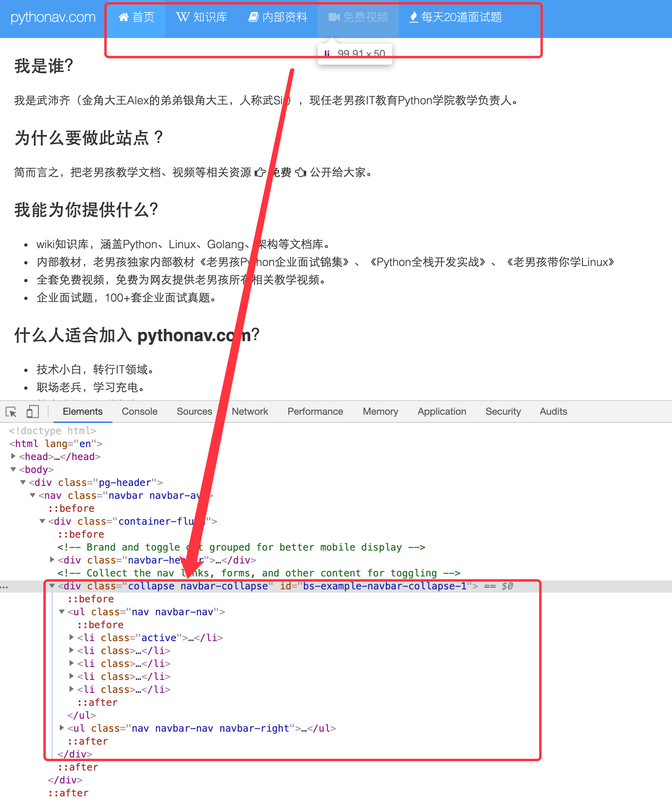The height and width of the screenshot is (802, 672).
Task: Click the flame icon beside 每天20道面试题
Action: coord(413,17)
